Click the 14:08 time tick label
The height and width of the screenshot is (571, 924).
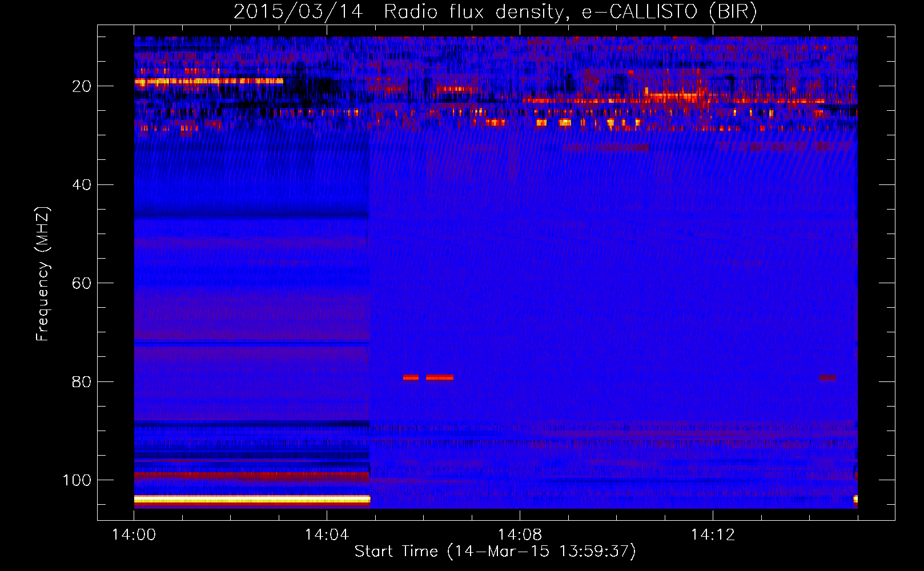(520, 535)
